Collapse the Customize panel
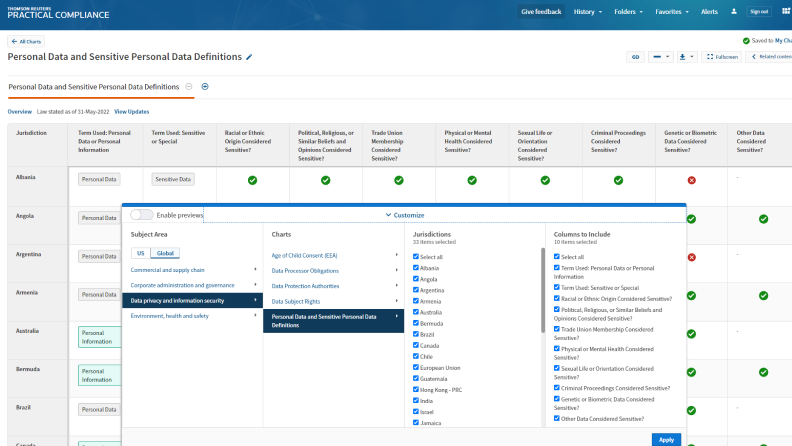Screen dimensions: 792x446 tap(404, 215)
